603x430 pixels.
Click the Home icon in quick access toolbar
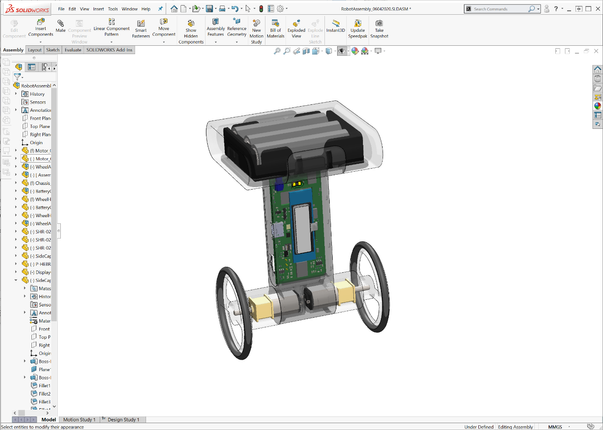174,8
